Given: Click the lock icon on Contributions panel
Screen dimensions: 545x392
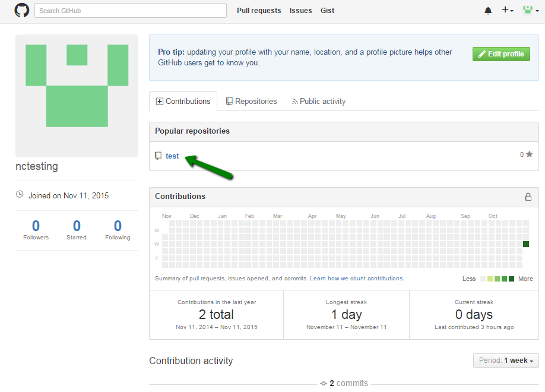Looking at the screenshot, I should tap(528, 197).
